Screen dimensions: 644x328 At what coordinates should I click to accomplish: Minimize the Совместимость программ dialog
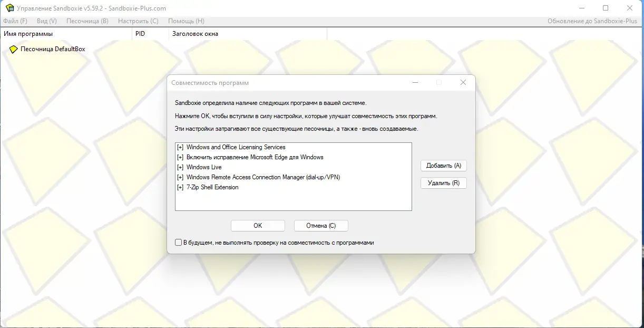415,83
